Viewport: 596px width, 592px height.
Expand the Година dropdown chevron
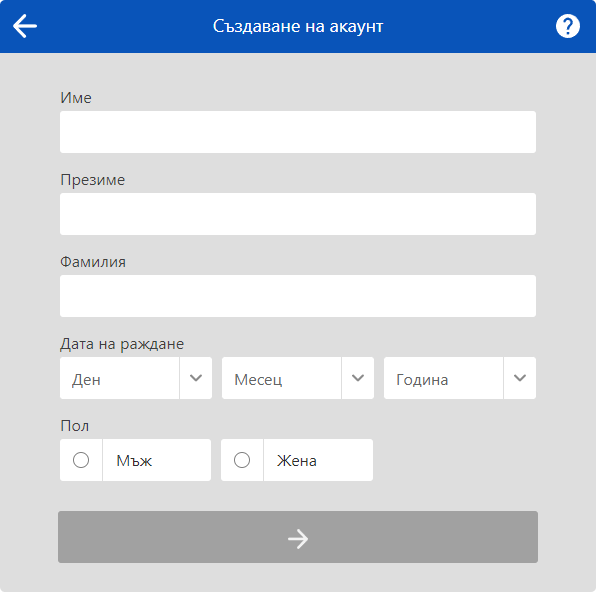(x=520, y=378)
